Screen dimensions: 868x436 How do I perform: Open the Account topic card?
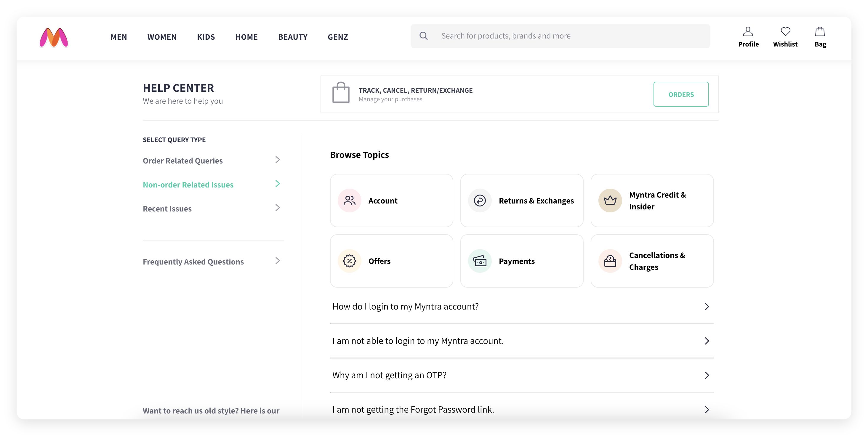click(x=392, y=201)
